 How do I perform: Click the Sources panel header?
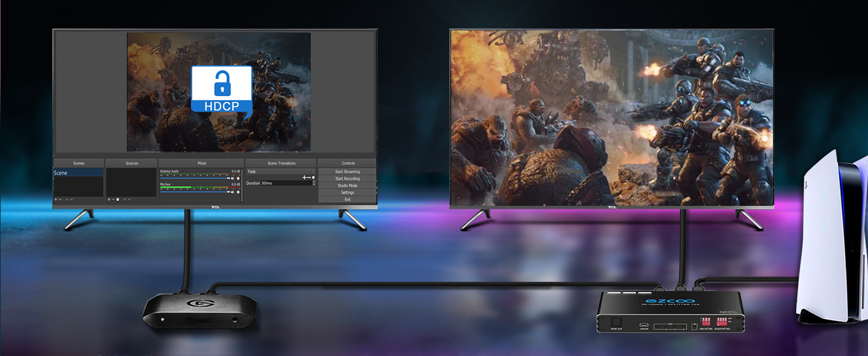[x=132, y=163]
